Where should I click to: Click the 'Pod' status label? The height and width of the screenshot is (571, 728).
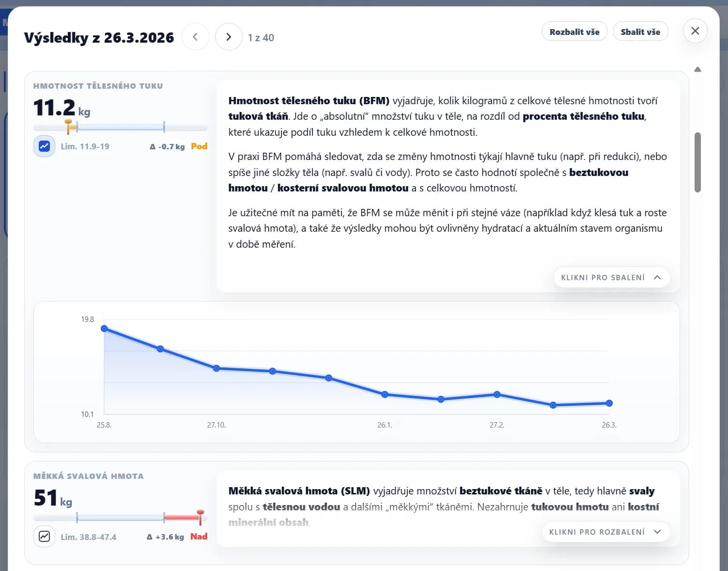pyautogui.click(x=199, y=146)
